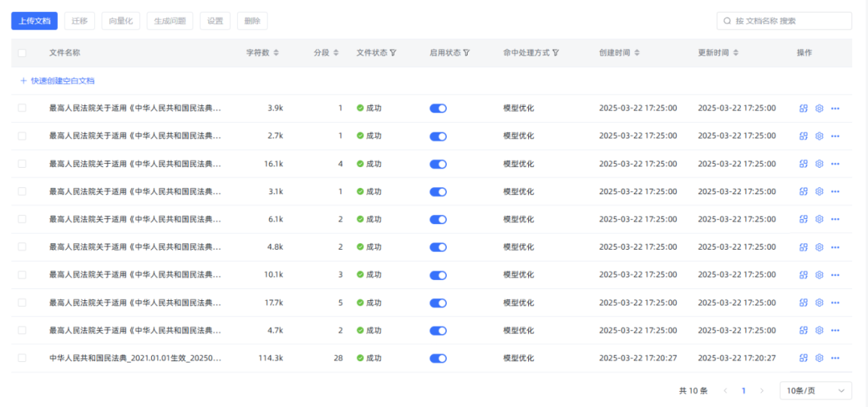Click the 设置 toolbar button
This screenshot has height=407, width=868.
[215, 21]
